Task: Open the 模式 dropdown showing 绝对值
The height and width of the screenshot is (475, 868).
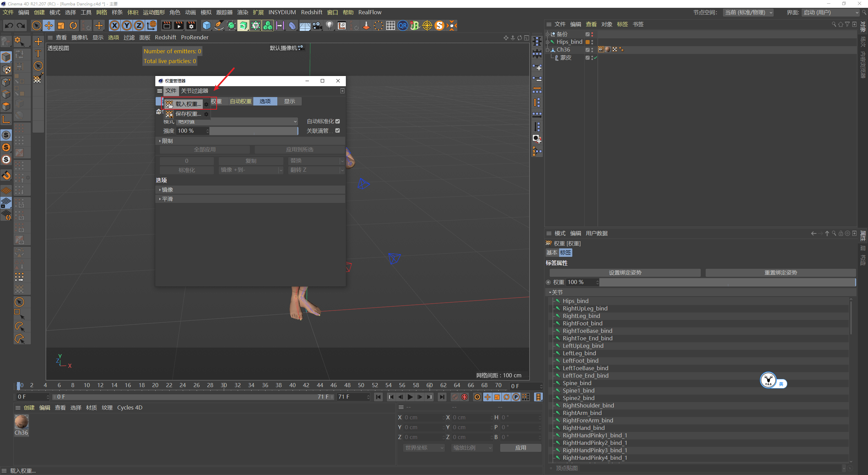Action: [x=237, y=121]
